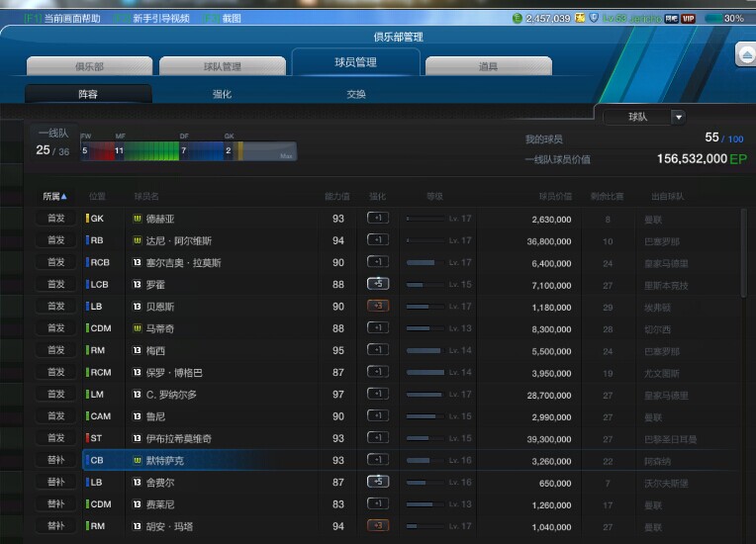Open the 俱乐部 tab
Viewport: 756px width, 544px height.
(90, 66)
